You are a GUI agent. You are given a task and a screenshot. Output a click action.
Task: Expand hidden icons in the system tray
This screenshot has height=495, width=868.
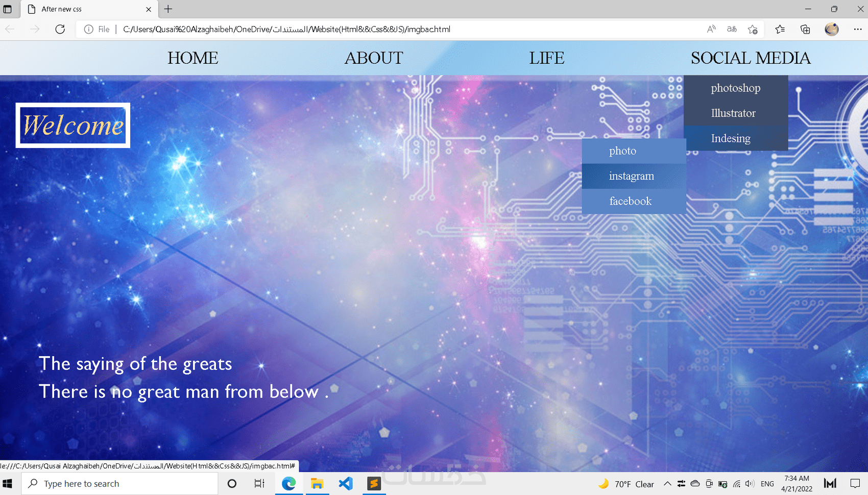coord(667,483)
